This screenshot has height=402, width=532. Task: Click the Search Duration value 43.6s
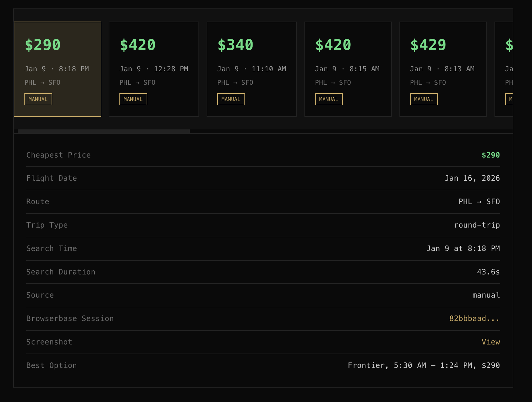488,272
